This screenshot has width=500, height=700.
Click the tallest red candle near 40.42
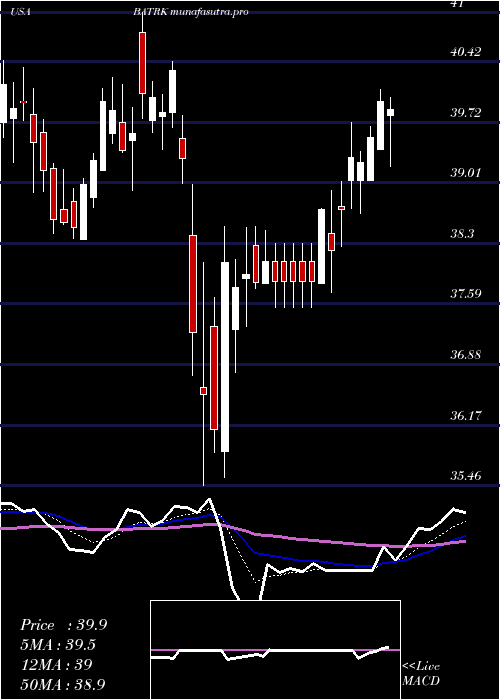coord(142,63)
